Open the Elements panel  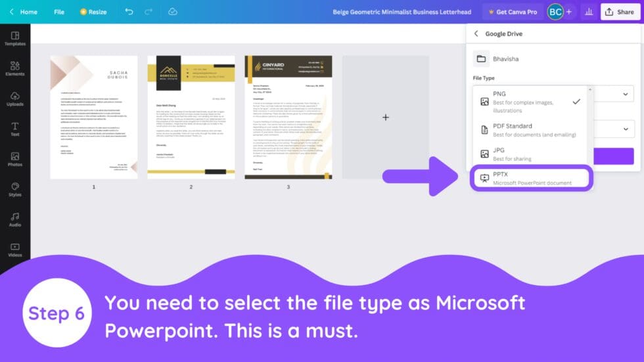[x=14, y=68]
